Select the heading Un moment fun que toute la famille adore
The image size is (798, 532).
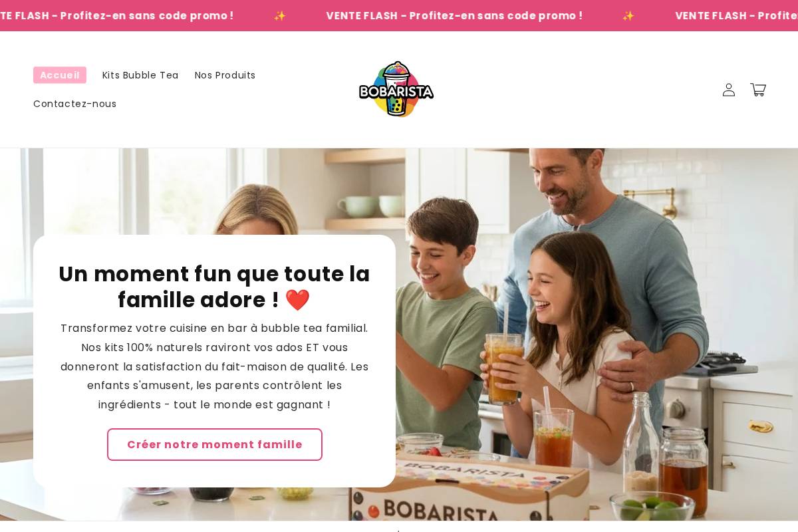click(x=214, y=287)
